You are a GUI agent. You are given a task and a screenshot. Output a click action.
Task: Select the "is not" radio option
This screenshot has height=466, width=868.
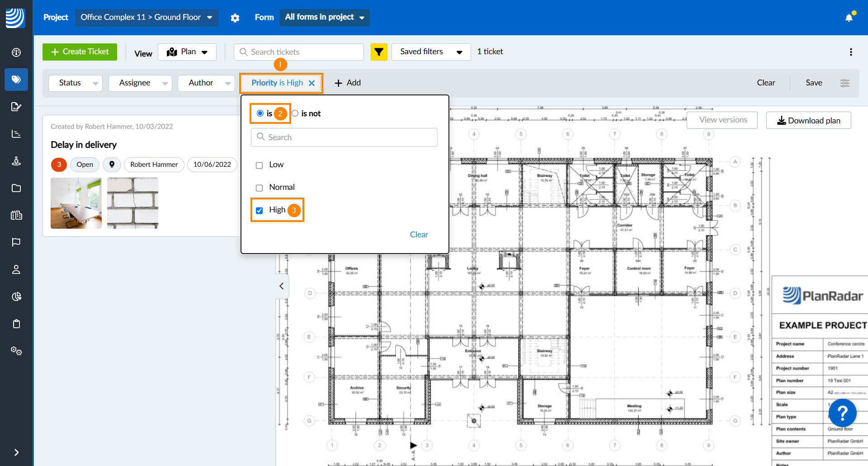pyautogui.click(x=295, y=113)
